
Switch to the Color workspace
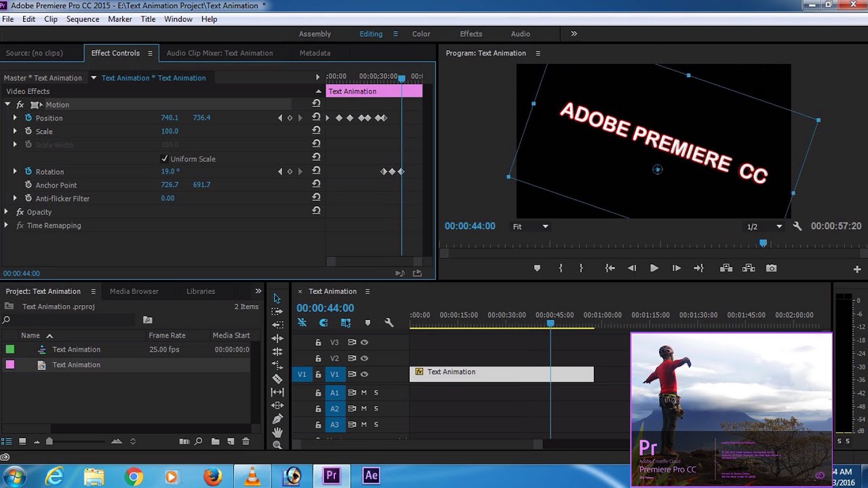coord(421,34)
